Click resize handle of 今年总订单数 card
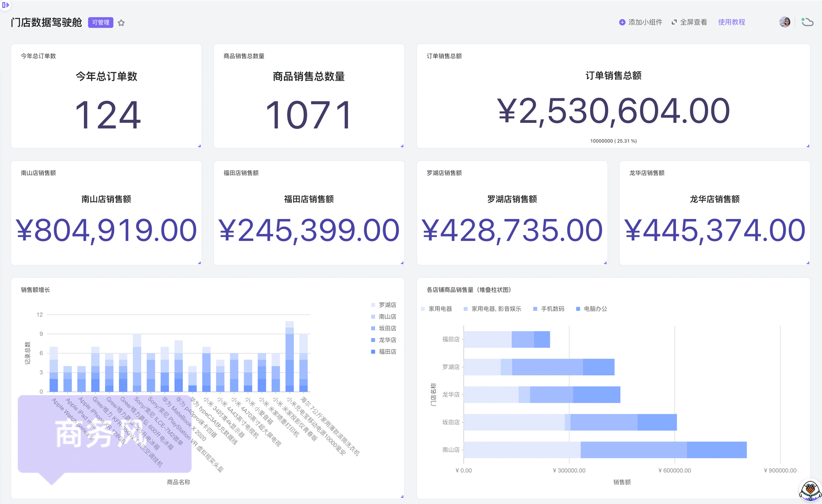Screen dimensions: 822x504 (199, 146)
